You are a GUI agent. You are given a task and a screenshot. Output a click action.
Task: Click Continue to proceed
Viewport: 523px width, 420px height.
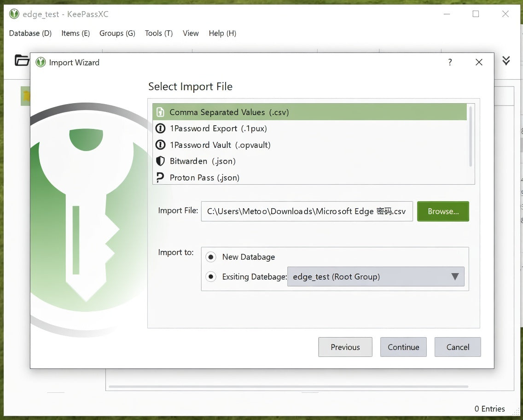(x=403, y=347)
